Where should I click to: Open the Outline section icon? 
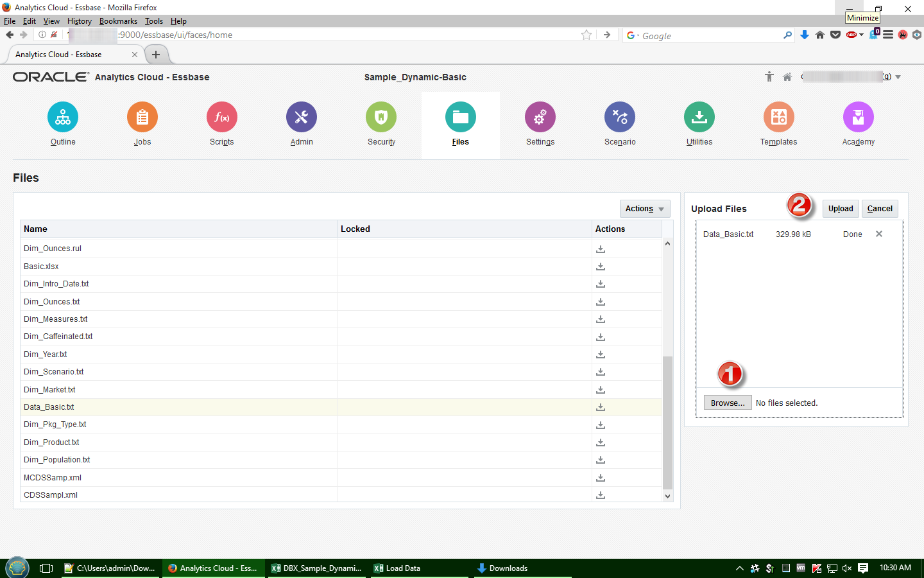[63, 117]
